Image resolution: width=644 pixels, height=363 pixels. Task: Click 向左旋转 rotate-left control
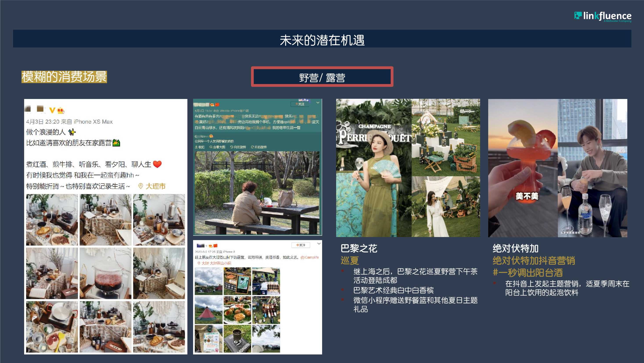[238, 147]
